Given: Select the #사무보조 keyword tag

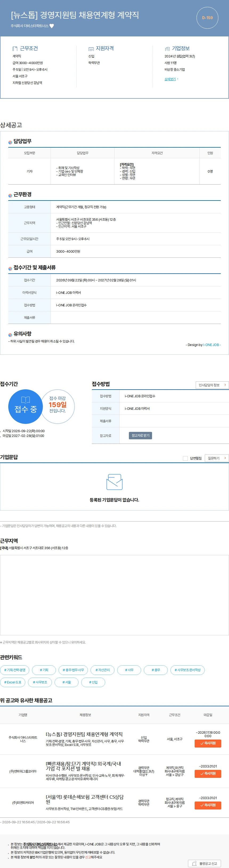Looking at the screenshot, I should click(40, 682).
